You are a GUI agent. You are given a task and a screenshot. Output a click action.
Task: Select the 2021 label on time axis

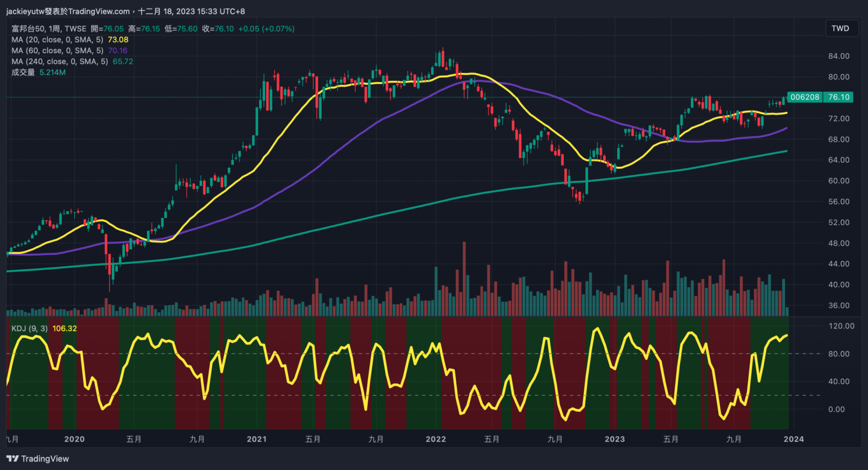click(256, 439)
